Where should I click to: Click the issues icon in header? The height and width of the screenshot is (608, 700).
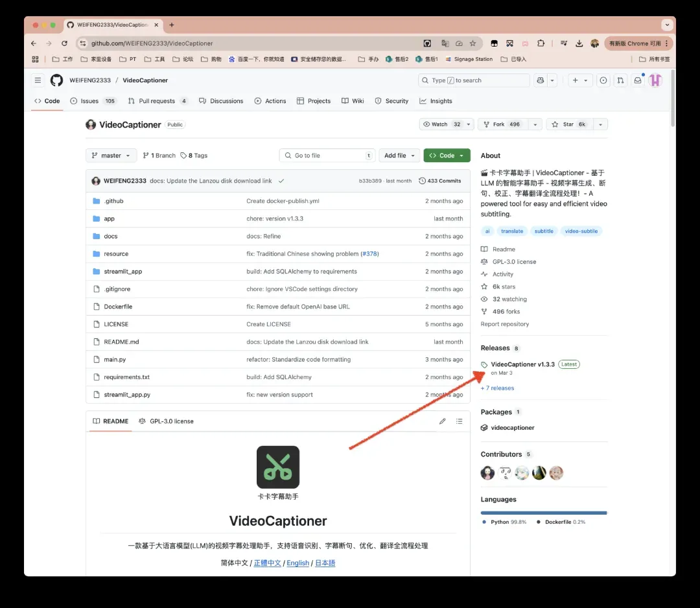603,80
